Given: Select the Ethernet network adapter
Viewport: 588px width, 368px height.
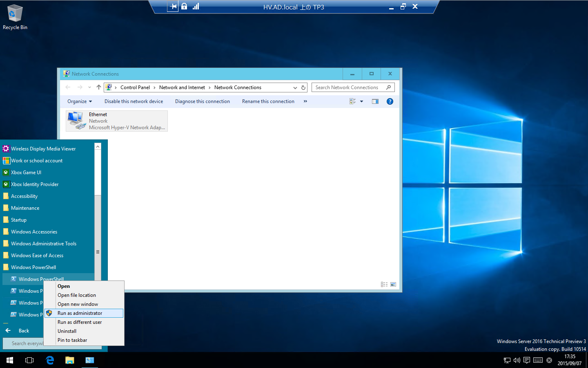Looking at the screenshot, I should (x=117, y=121).
